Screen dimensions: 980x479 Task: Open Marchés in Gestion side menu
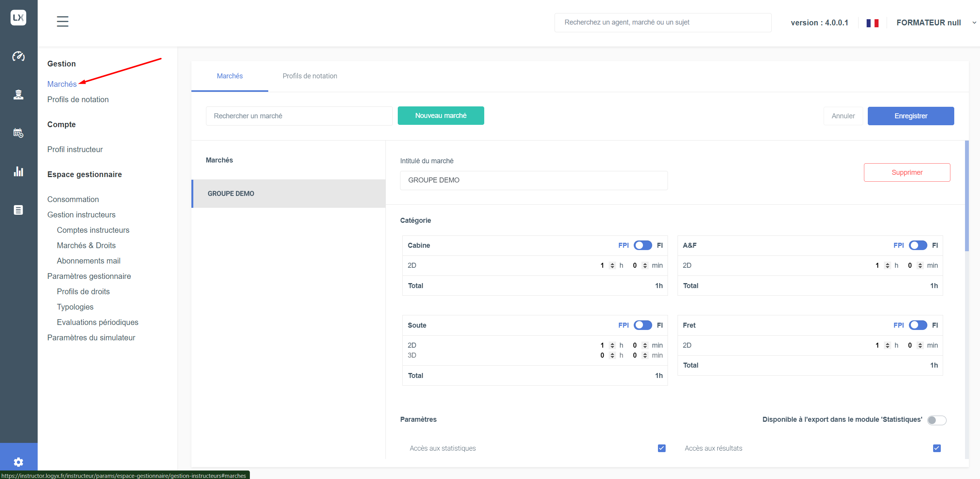(x=62, y=84)
